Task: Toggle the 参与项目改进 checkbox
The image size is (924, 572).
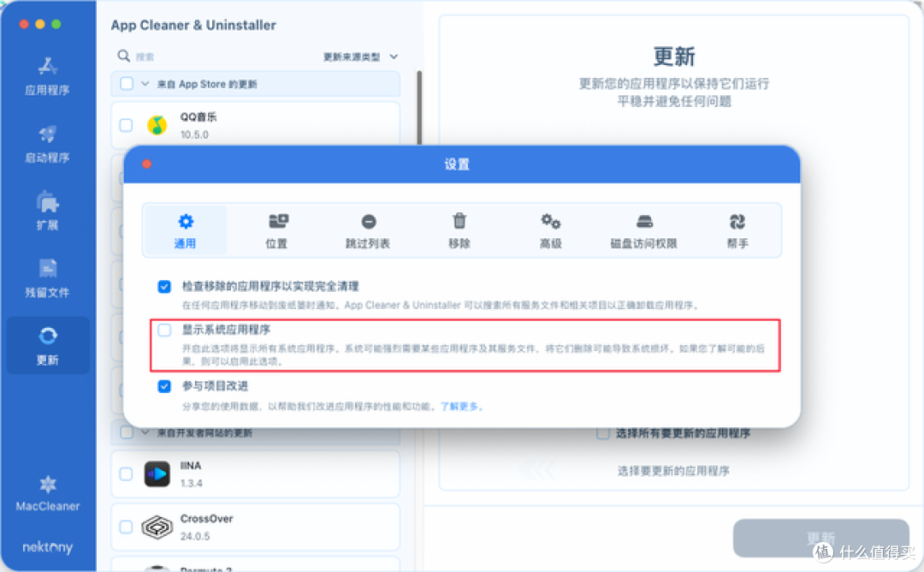Action: (x=164, y=386)
